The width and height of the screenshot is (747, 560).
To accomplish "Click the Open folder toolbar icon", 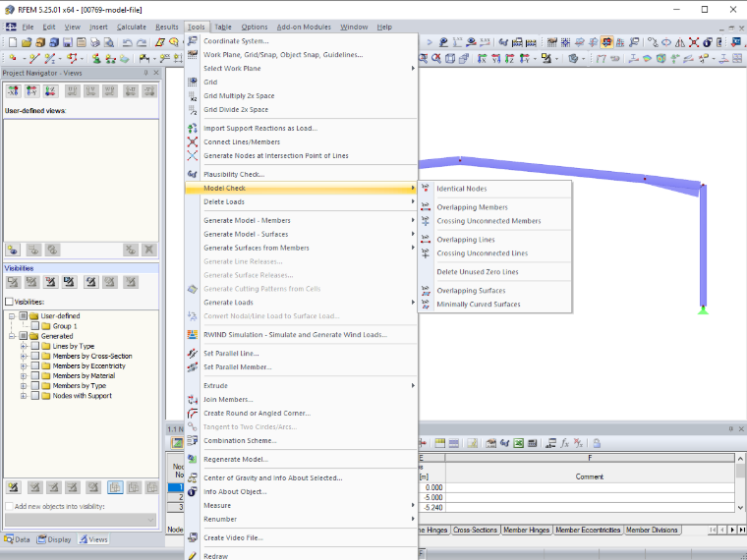I will [x=27, y=42].
